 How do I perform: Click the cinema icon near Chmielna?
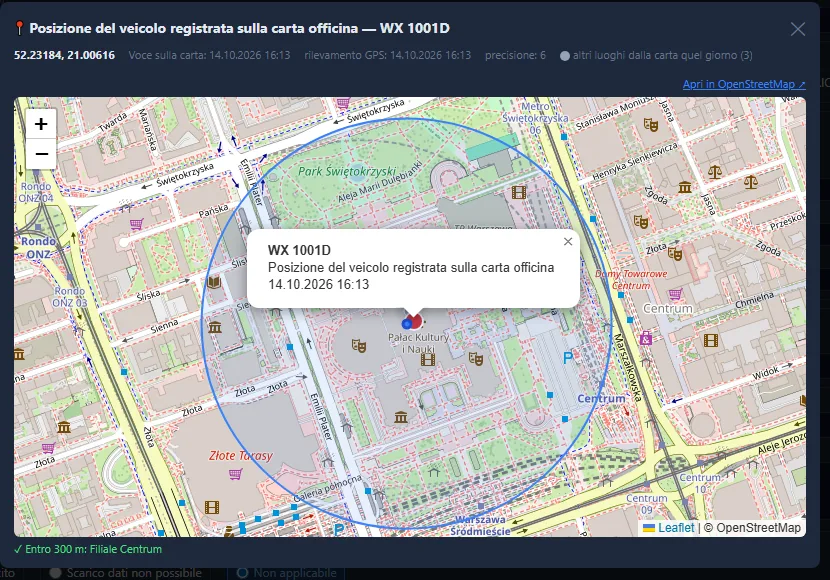[x=711, y=340]
